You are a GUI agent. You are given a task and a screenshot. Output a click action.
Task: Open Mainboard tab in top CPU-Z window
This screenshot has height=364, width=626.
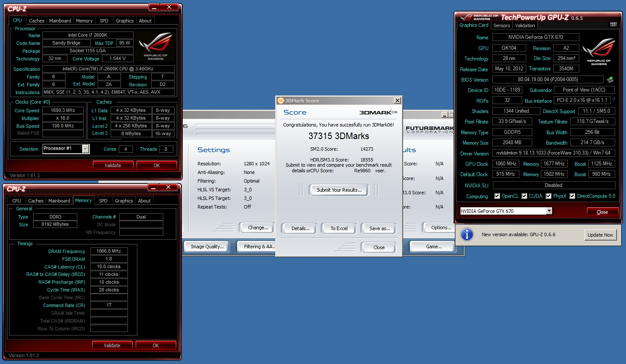click(60, 21)
